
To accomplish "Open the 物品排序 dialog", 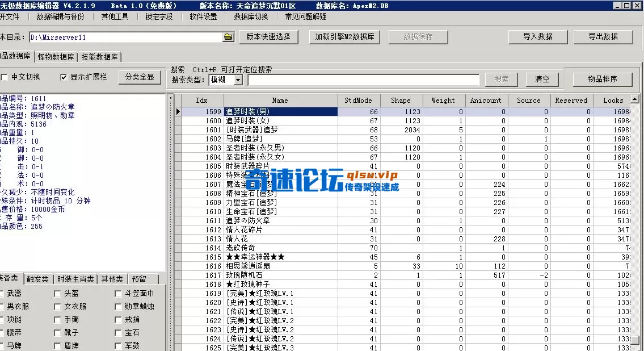I will point(603,78).
